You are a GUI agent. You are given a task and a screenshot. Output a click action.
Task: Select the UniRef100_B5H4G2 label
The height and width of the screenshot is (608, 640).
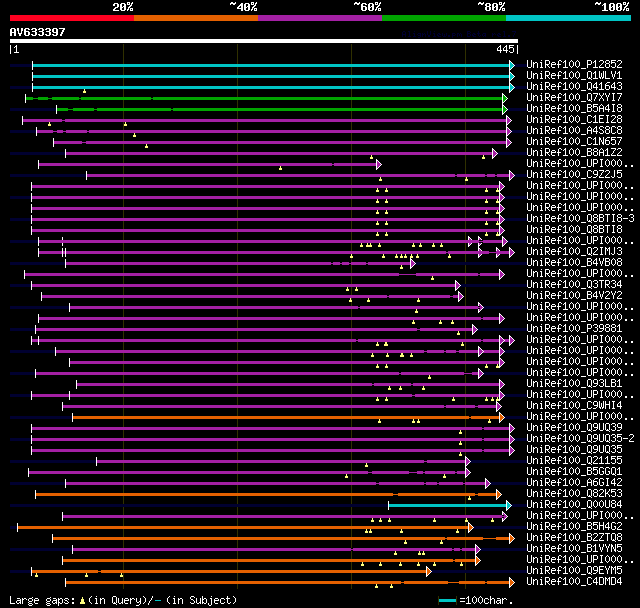coord(574,527)
